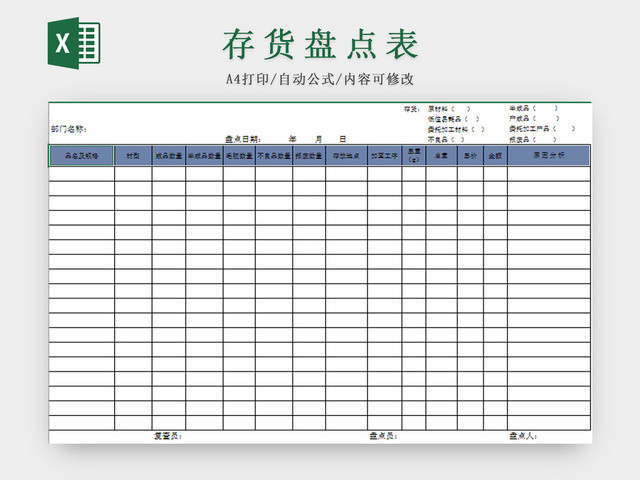This screenshot has width=640, height=480.
Task: Click the 盘点员 signature label
Action: tap(383, 436)
